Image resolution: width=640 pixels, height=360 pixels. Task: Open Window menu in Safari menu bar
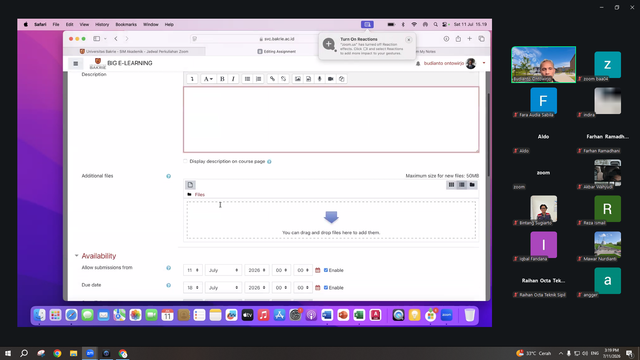[x=151, y=24]
